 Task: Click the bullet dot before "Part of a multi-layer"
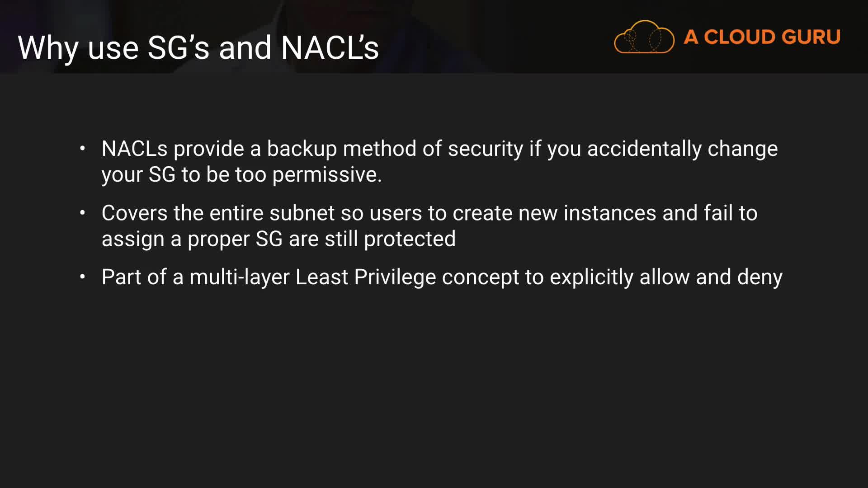tap(82, 277)
